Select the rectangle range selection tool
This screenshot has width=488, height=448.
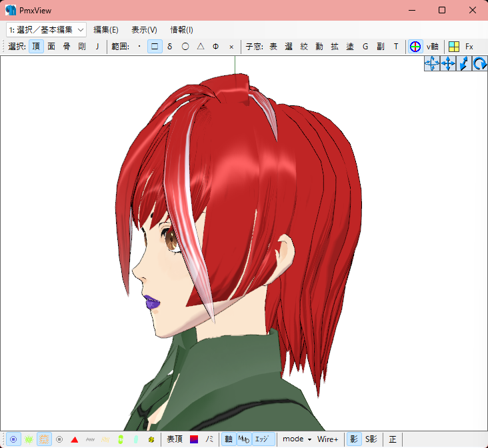pos(155,47)
